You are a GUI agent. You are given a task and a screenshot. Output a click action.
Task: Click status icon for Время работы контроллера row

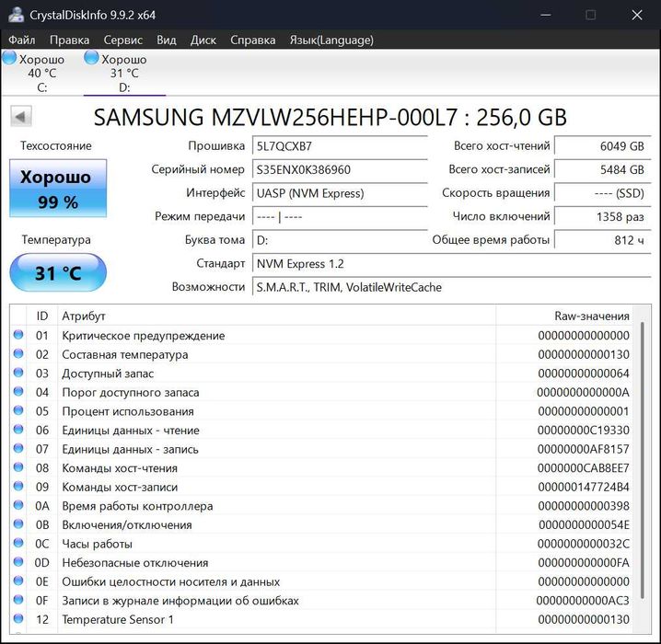18,505
